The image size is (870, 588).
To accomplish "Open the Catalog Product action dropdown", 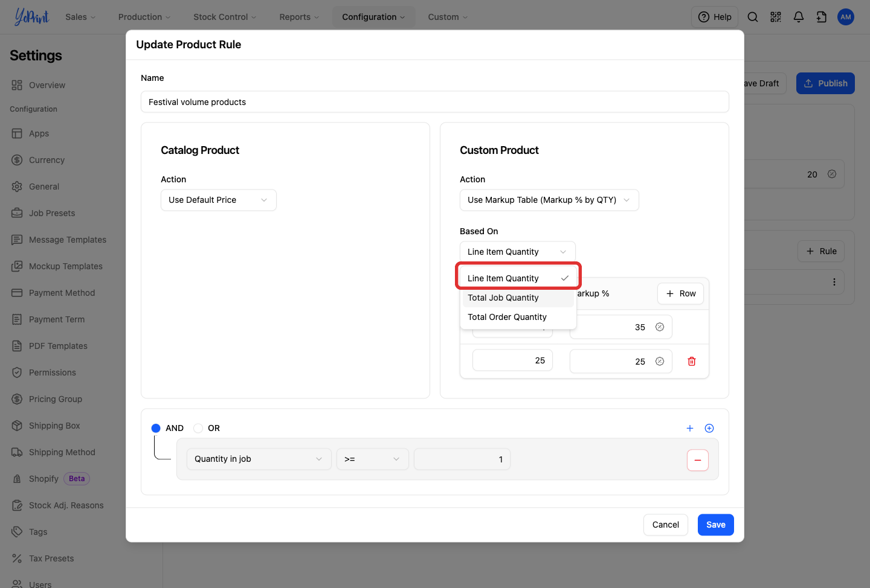I will 219,200.
